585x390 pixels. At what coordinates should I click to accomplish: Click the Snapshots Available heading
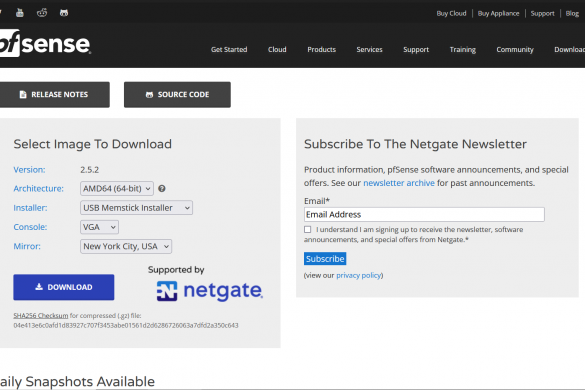point(77,381)
